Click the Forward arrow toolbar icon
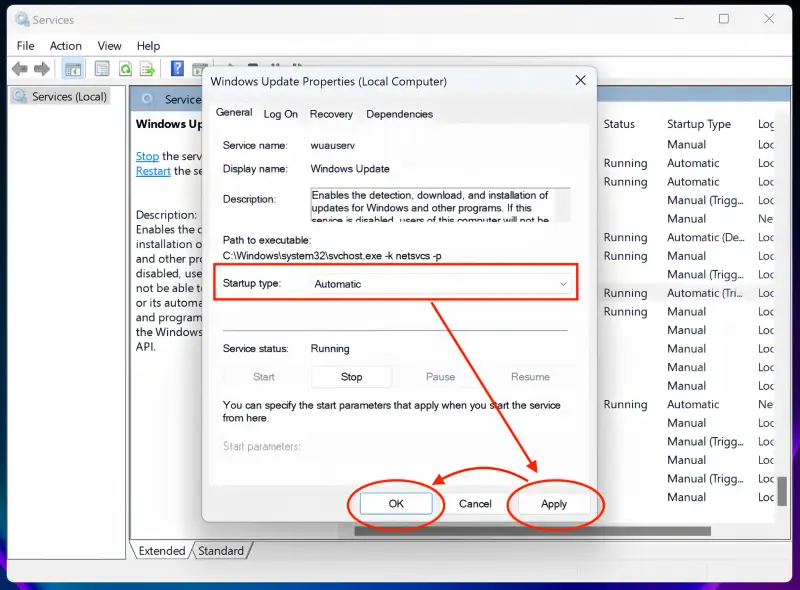The width and height of the screenshot is (800, 590). point(41,69)
